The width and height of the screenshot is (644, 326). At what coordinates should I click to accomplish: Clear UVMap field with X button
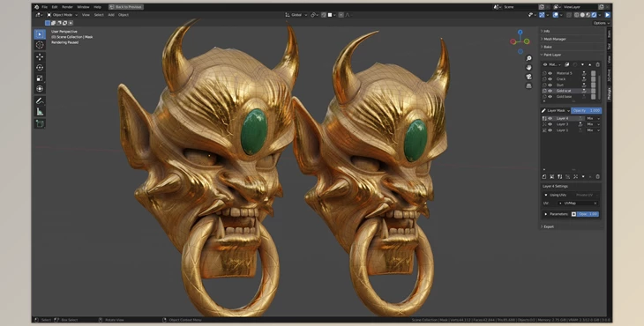[595, 203]
